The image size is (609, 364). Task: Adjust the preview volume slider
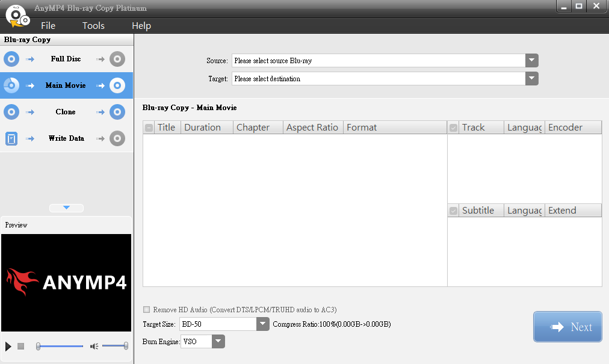[x=115, y=346]
